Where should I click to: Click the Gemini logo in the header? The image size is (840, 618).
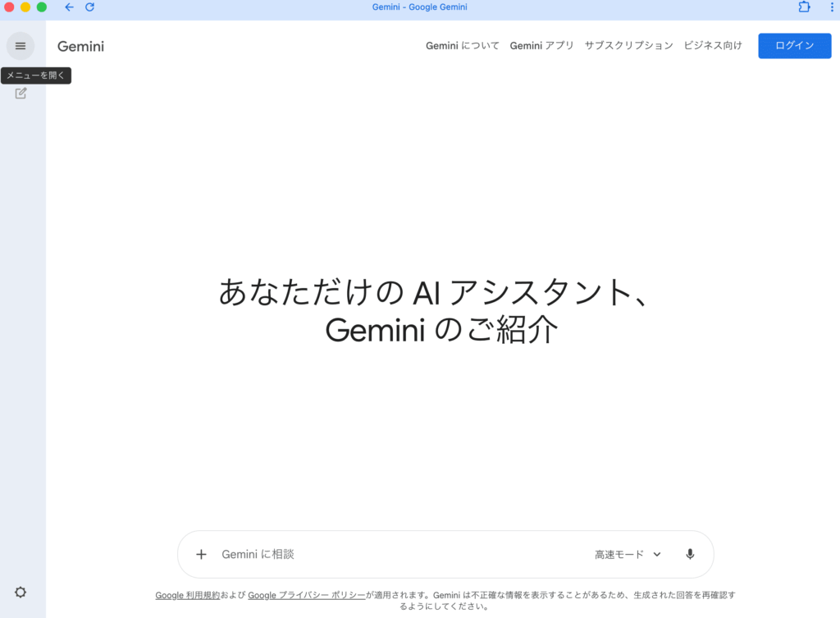point(80,46)
